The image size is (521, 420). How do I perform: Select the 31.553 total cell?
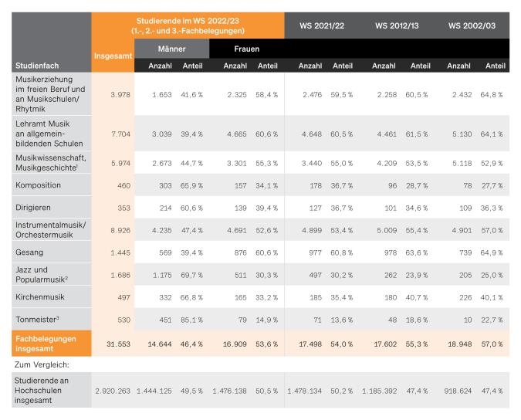point(113,343)
